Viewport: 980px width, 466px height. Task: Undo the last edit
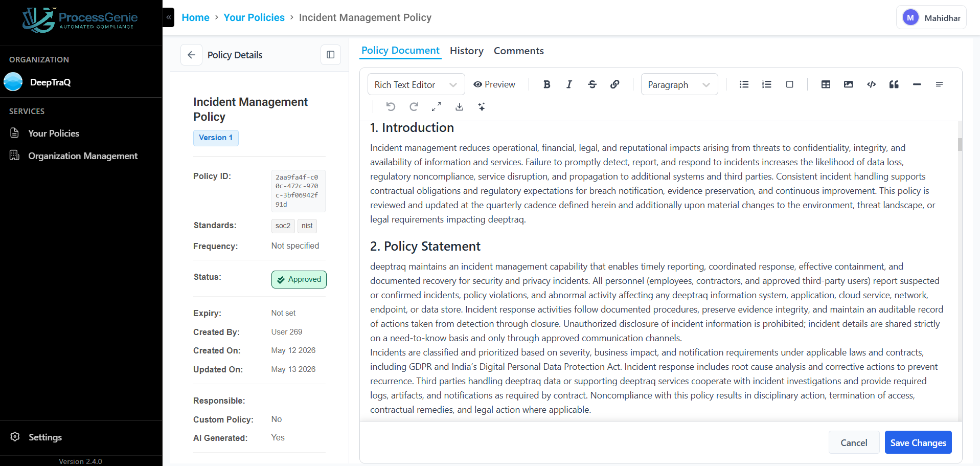point(391,106)
